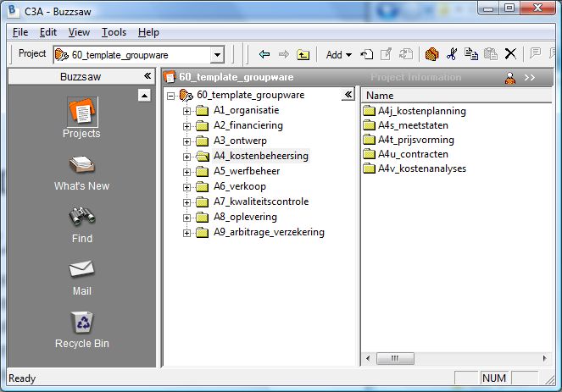Select A3_ontwerp in the tree
The width and height of the screenshot is (562, 392).
240,141
